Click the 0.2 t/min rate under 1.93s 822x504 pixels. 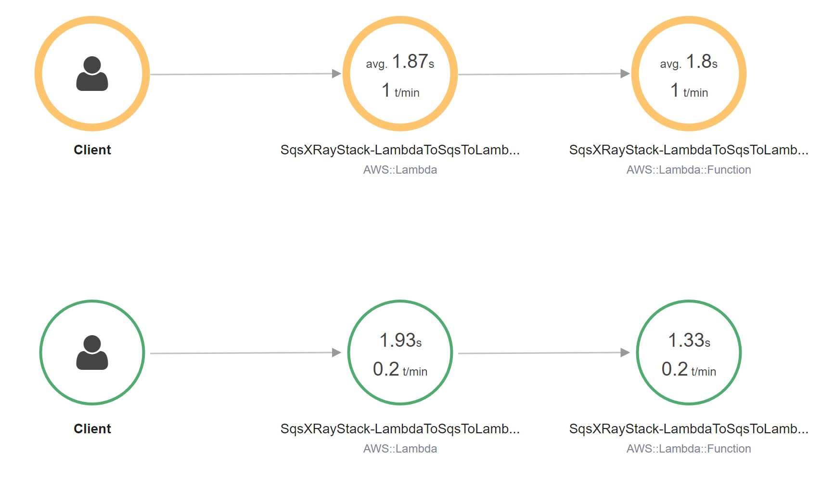pyautogui.click(x=400, y=369)
